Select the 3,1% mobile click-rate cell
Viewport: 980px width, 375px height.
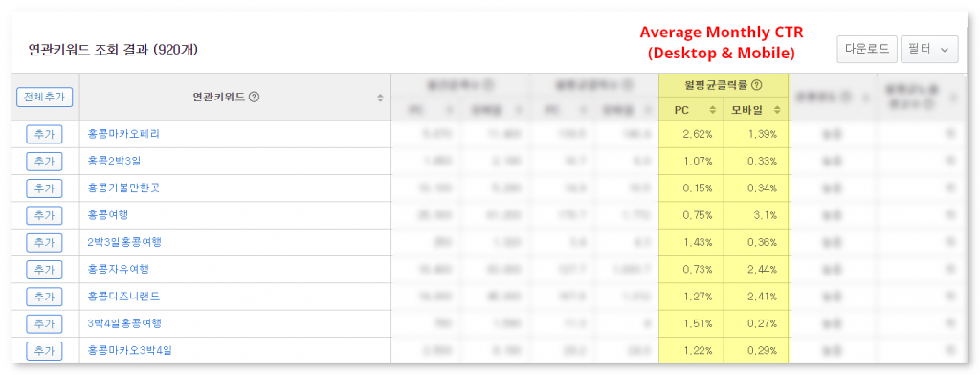756,215
